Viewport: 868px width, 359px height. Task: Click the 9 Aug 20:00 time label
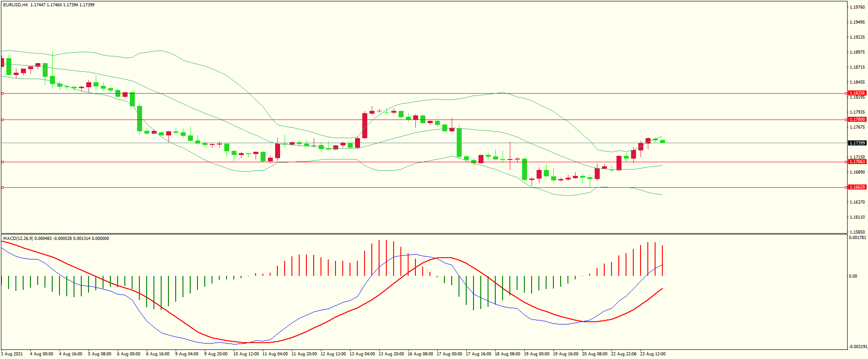click(216, 354)
